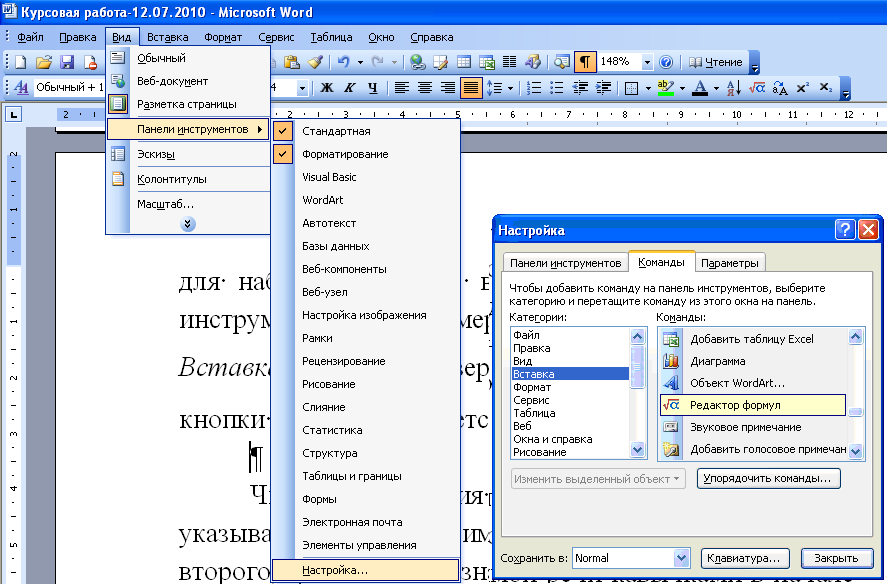This screenshot has height=584, width=887.
Task: Select Настройка… at submenu bottom
Action: 365,570
